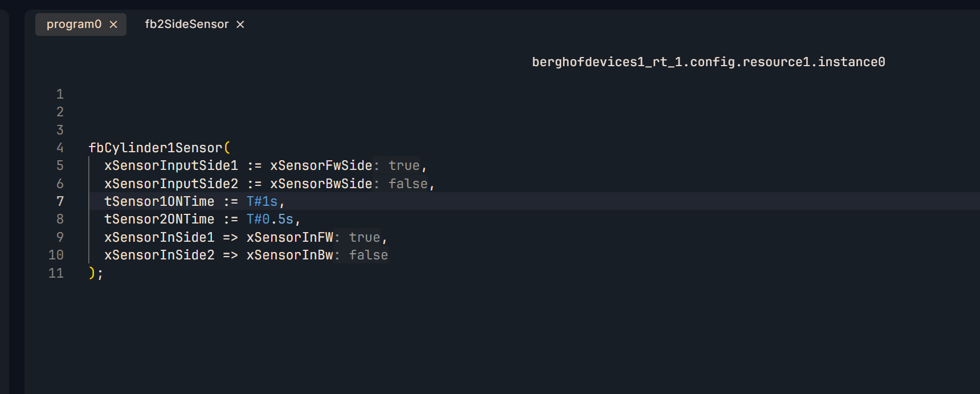Click the T#1s time literal

(262, 202)
